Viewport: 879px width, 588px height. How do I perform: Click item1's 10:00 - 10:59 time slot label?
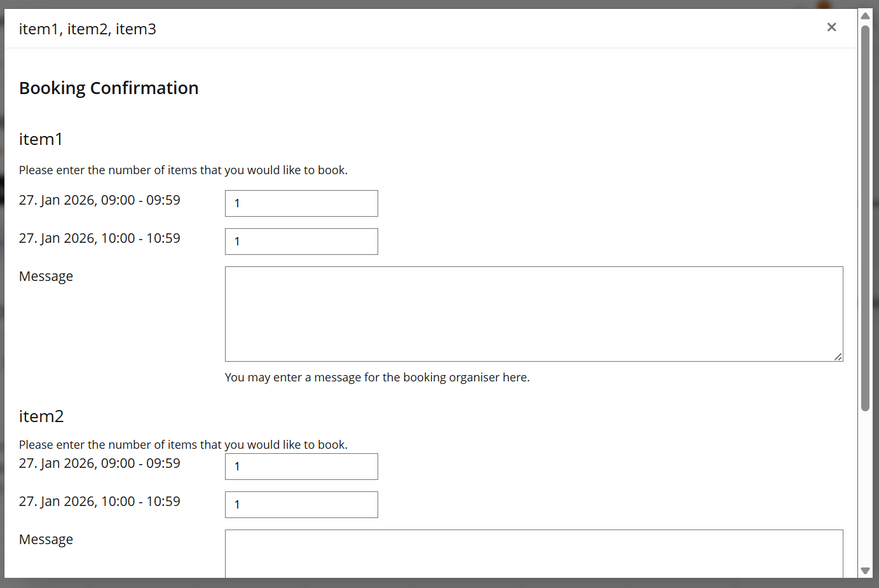pyautogui.click(x=100, y=238)
